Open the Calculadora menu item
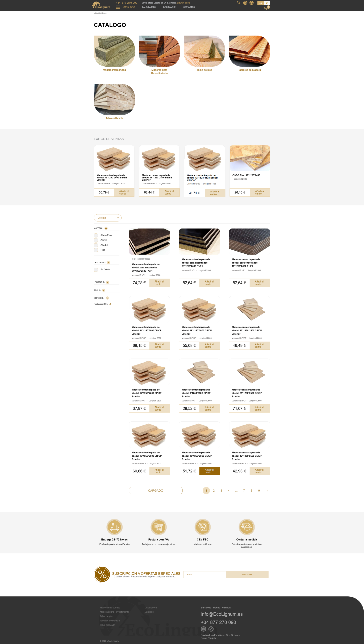Image resolution: width=364 pixels, height=644 pixels. pos(149,7)
